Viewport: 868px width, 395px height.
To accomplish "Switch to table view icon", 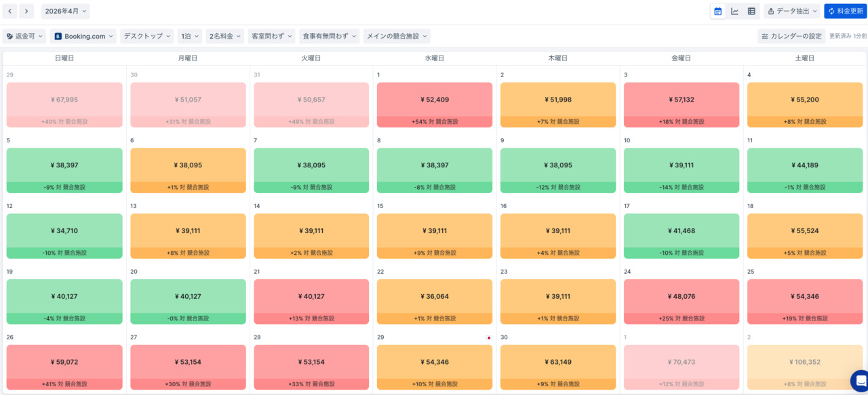I will coord(751,12).
